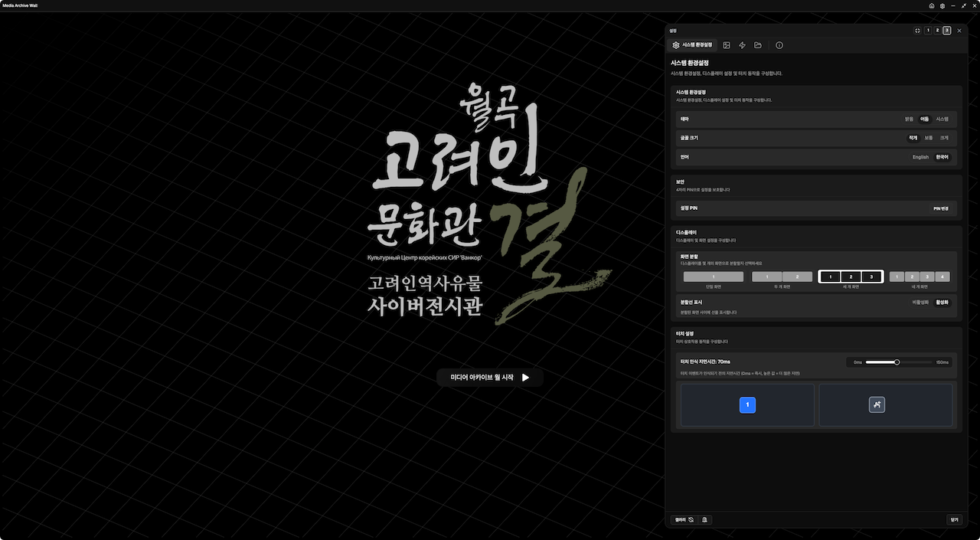Select panel position 1 in settings header
The width and height of the screenshot is (980, 540).
tap(928, 31)
